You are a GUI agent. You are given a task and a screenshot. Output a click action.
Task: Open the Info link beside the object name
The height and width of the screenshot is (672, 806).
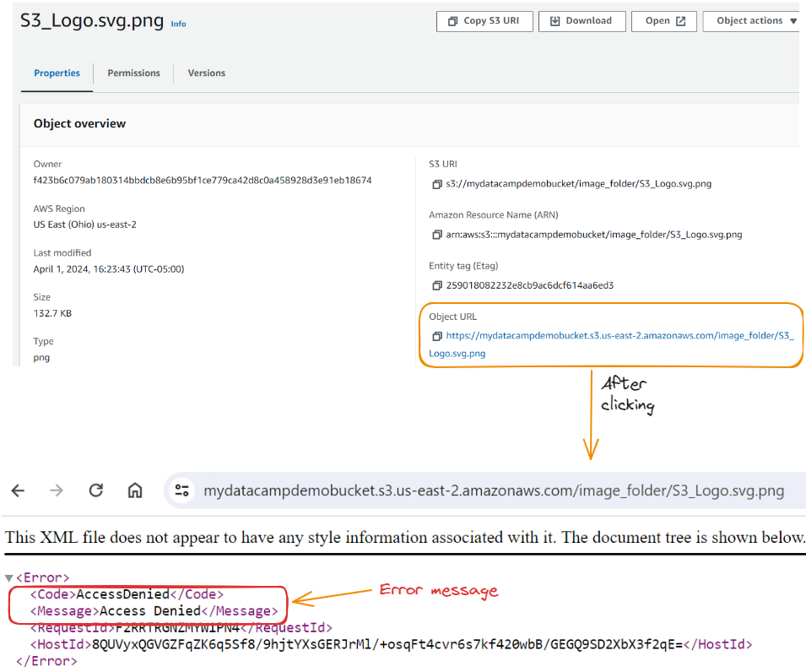coord(178,24)
